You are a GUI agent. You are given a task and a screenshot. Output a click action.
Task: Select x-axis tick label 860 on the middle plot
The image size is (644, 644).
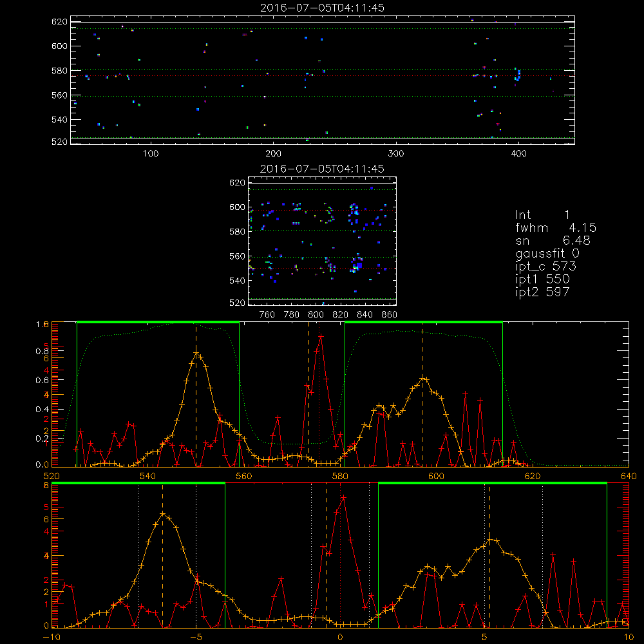390,315
